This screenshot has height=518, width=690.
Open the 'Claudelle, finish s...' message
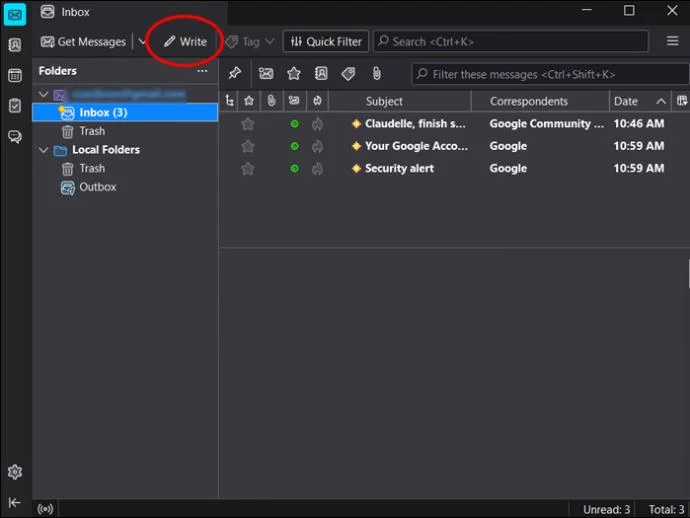point(415,124)
